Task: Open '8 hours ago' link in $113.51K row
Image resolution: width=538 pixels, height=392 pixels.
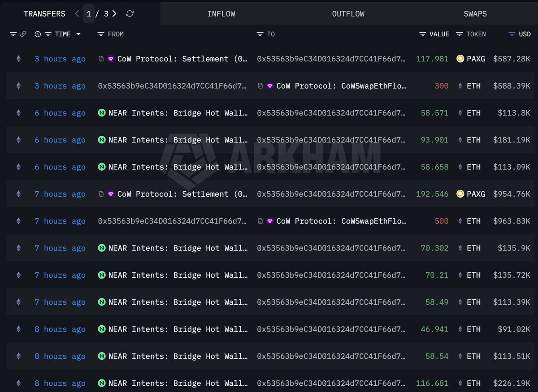Action: pos(60,356)
